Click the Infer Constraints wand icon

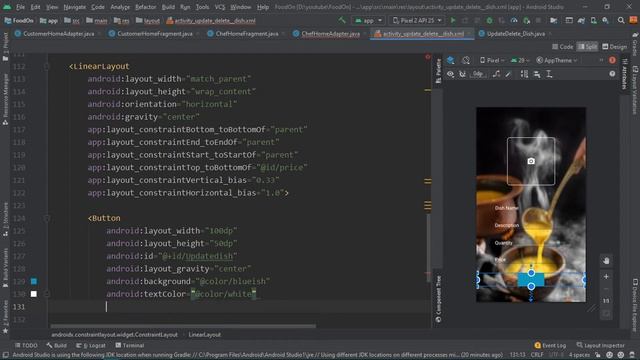(x=508, y=74)
